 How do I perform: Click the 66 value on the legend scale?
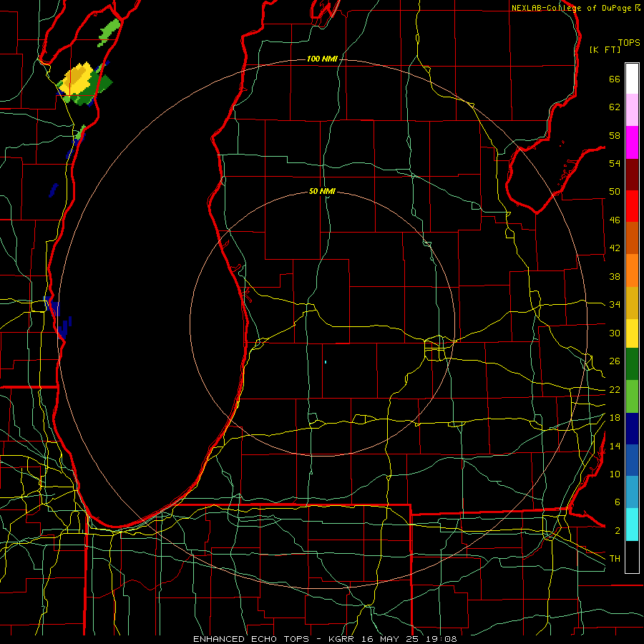click(615, 79)
